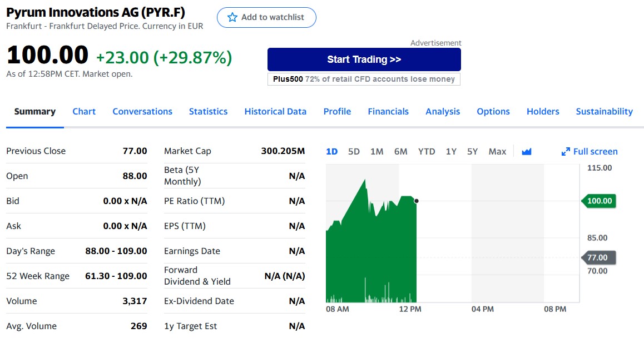This screenshot has height=353, width=644.
Task: Open the Chart tab
Action: click(84, 111)
